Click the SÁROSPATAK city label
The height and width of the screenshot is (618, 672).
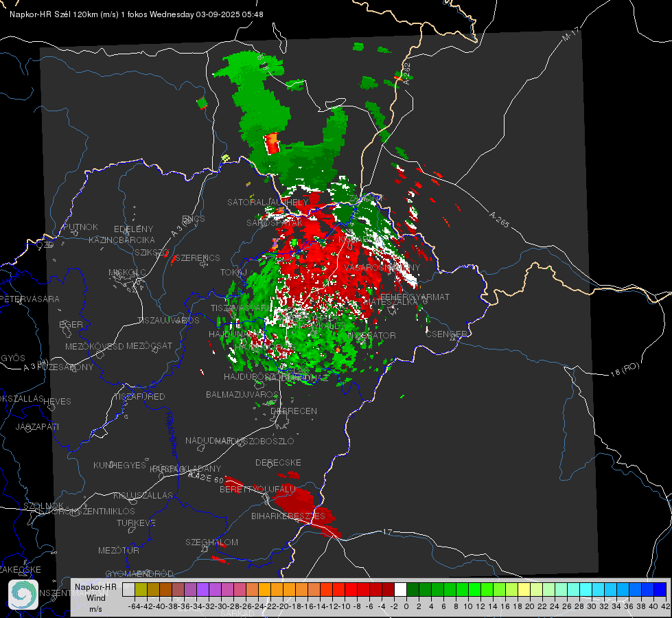(275, 223)
